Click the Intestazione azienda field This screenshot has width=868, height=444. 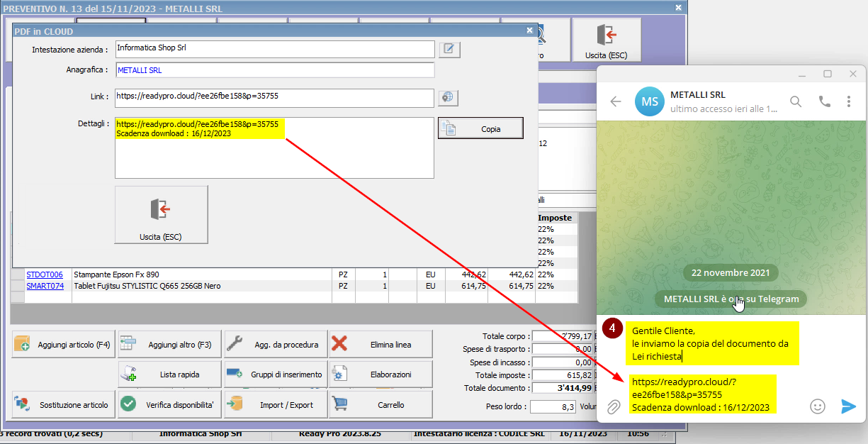click(274, 49)
